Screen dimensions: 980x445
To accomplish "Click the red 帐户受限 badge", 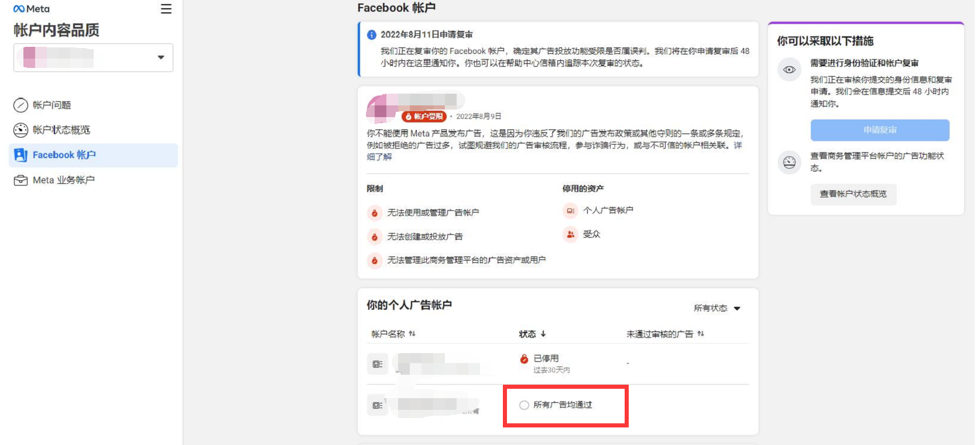I will (424, 117).
